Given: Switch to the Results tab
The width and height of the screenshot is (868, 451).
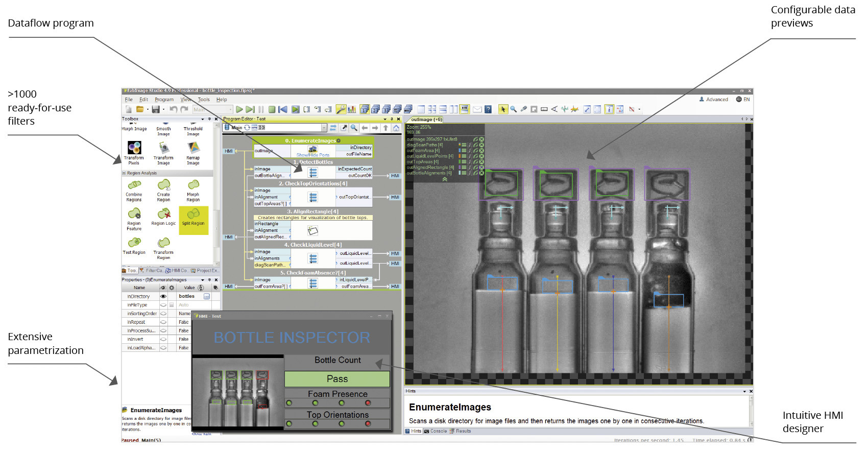Looking at the screenshot, I should (461, 431).
